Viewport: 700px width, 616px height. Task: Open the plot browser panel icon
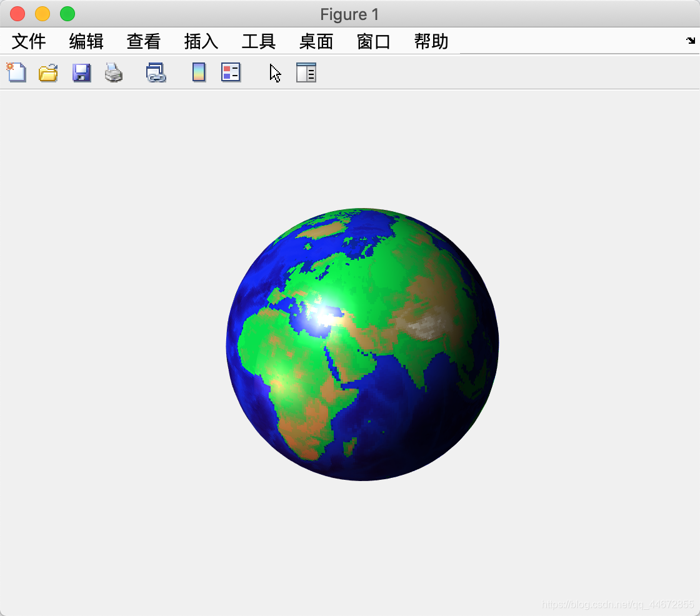coord(306,72)
